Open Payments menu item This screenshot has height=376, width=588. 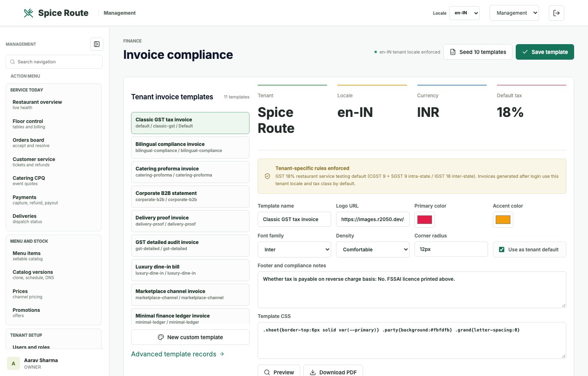[53, 200]
